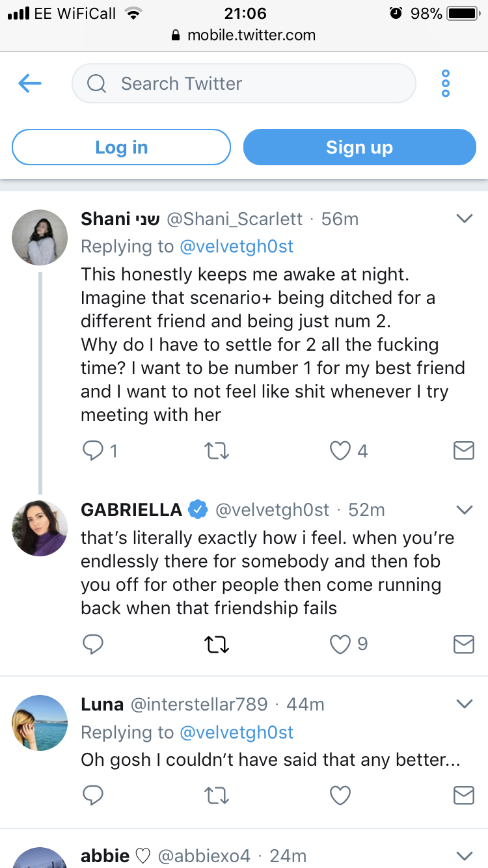Image resolution: width=488 pixels, height=868 pixels.
Task: Open the three-dot overflow menu
Action: pyautogui.click(x=446, y=83)
